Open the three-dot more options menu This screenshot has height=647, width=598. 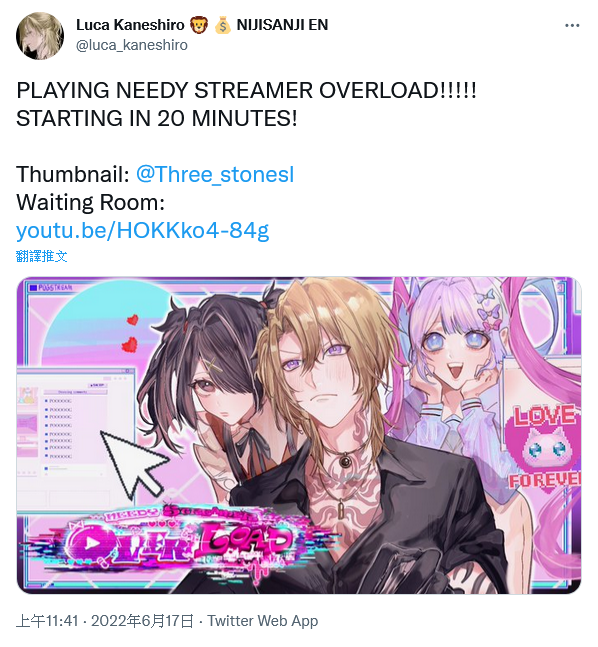572,26
